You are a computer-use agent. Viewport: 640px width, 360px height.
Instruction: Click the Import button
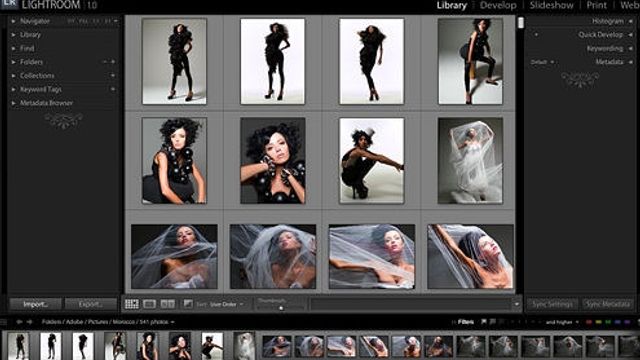(x=36, y=304)
